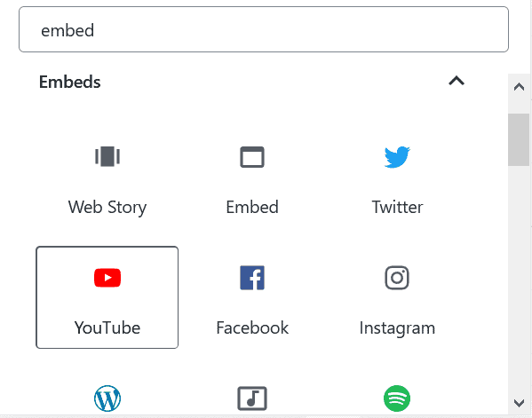Click the Web Story label text
The height and width of the screenshot is (418, 532).
(107, 207)
